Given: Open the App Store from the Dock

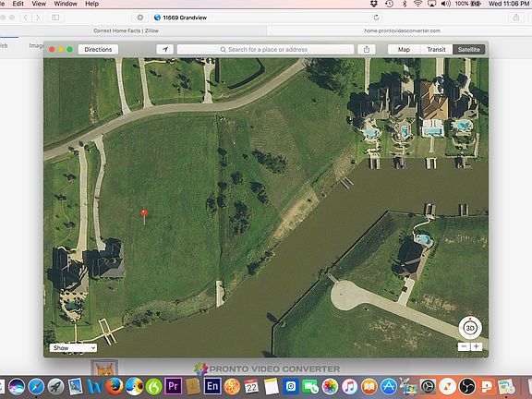Looking at the screenshot, I should pyautogui.click(x=389, y=386).
